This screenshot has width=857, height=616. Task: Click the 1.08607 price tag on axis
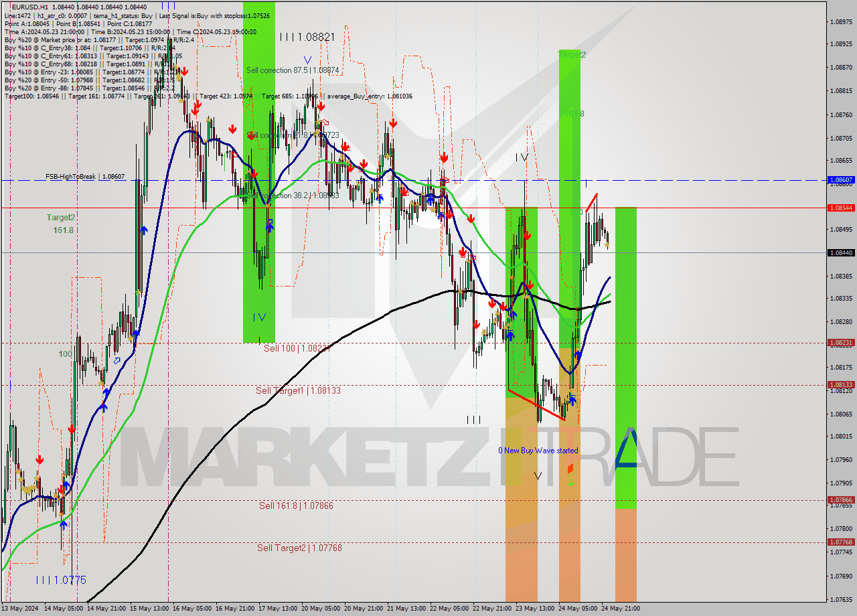tap(841, 180)
